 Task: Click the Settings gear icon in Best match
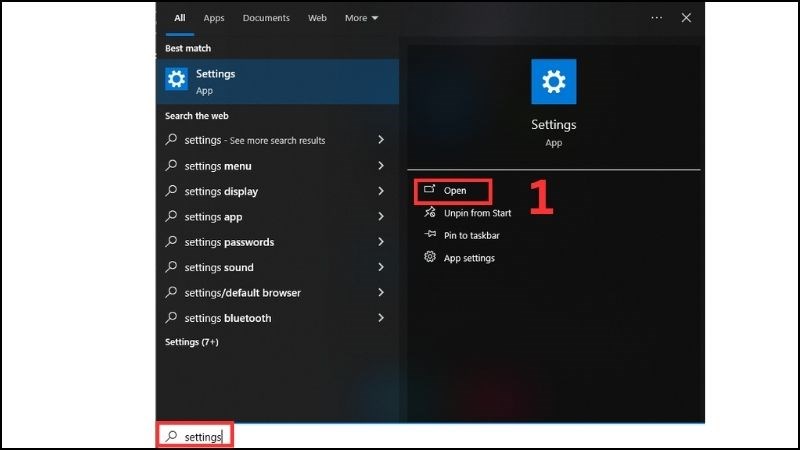click(x=177, y=79)
